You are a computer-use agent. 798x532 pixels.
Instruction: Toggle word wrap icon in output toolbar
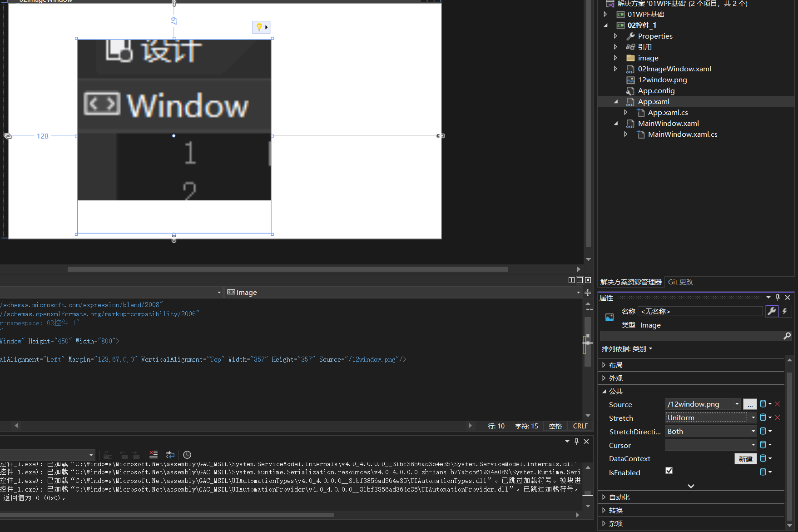pos(169,455)
